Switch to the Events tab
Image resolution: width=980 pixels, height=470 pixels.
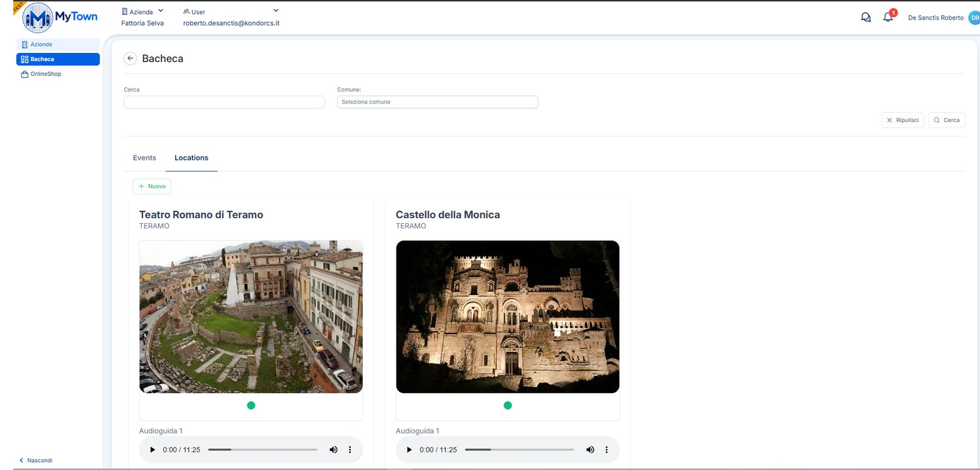[144, 158]
